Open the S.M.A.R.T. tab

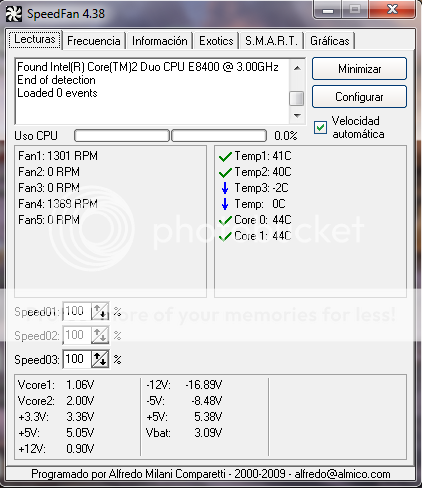coord(271,41)
